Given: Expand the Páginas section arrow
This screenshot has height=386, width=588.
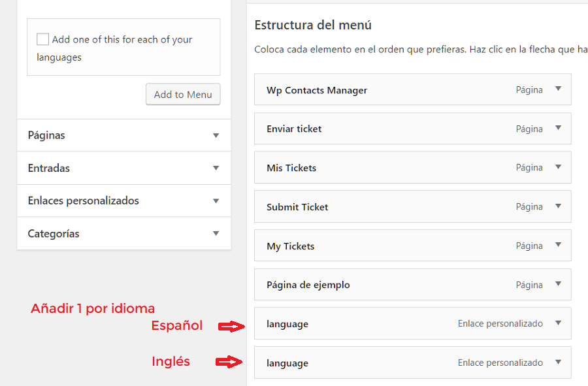Looking at the screenshot, I should coord(216,135).
